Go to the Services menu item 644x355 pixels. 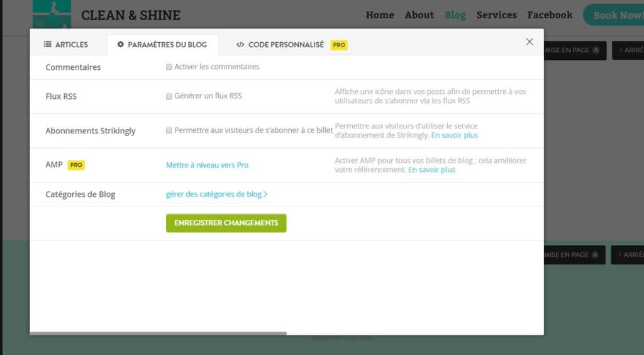pos(496,15)
